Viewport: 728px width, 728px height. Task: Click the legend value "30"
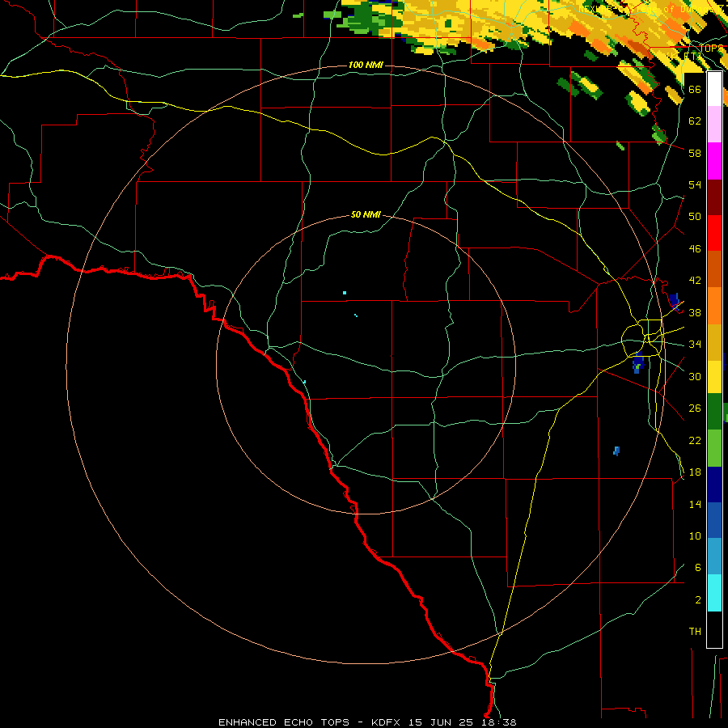(x=695, y=376)
